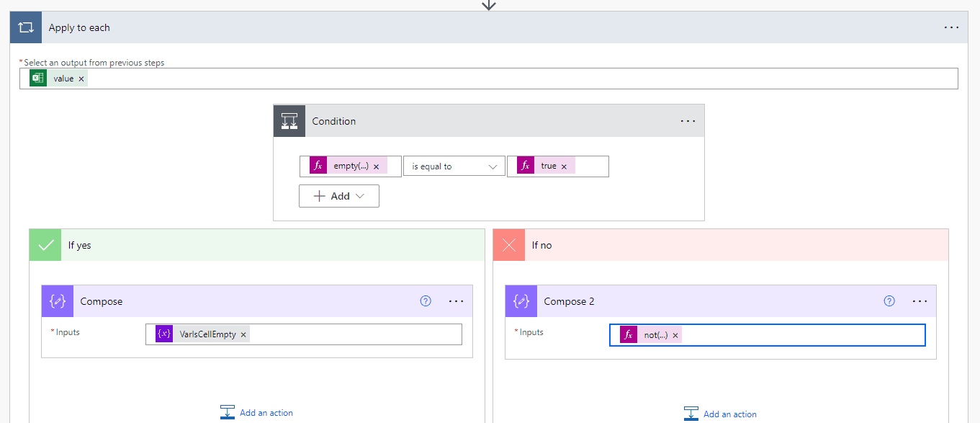Click Add an action in If no branch
The image size is (980, 423).
pos(720,414)
